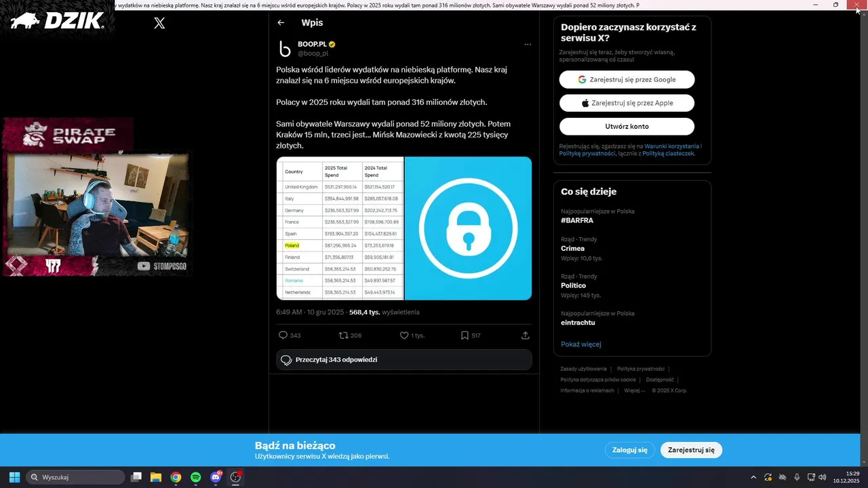Click Pokaż więcej under trends
The image size is (868, 488).
581,344
